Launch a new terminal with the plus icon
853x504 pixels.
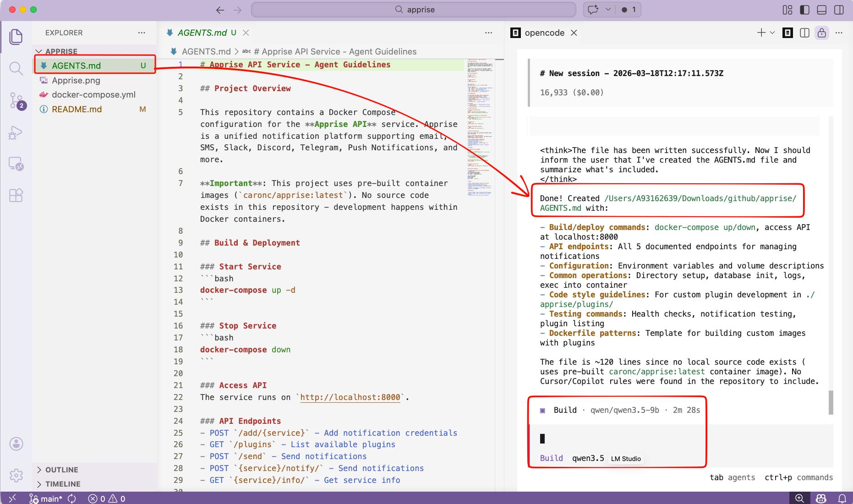[x=760, y=33]
